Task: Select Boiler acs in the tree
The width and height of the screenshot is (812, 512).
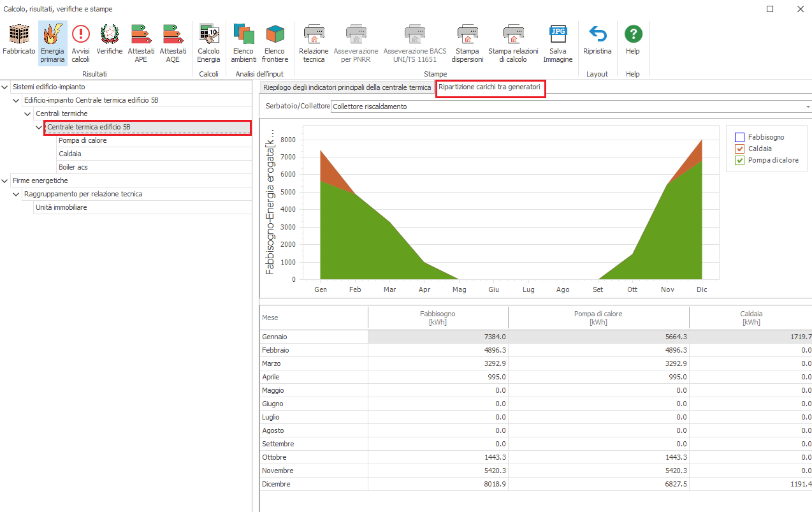Action: click(x=73, y=167)
